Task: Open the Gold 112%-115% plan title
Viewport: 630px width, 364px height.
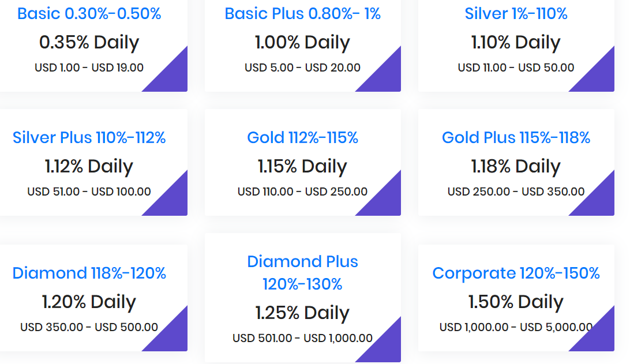Action: [x=302, y=137]
